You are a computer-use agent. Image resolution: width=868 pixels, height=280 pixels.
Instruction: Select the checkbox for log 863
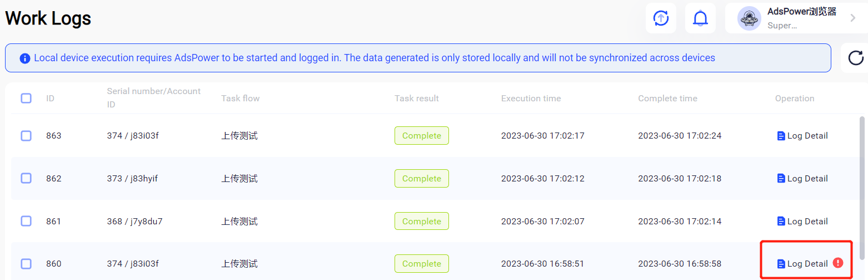26,136
